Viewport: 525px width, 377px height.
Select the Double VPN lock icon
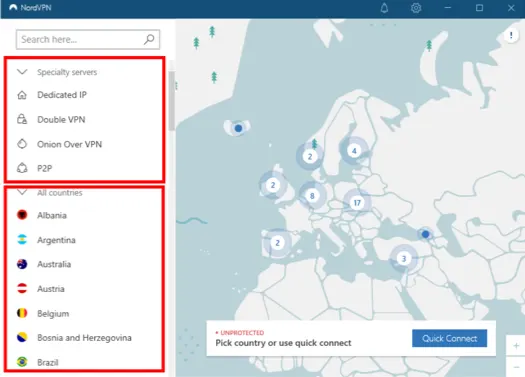pyautogui.click(x=22, y=119)
